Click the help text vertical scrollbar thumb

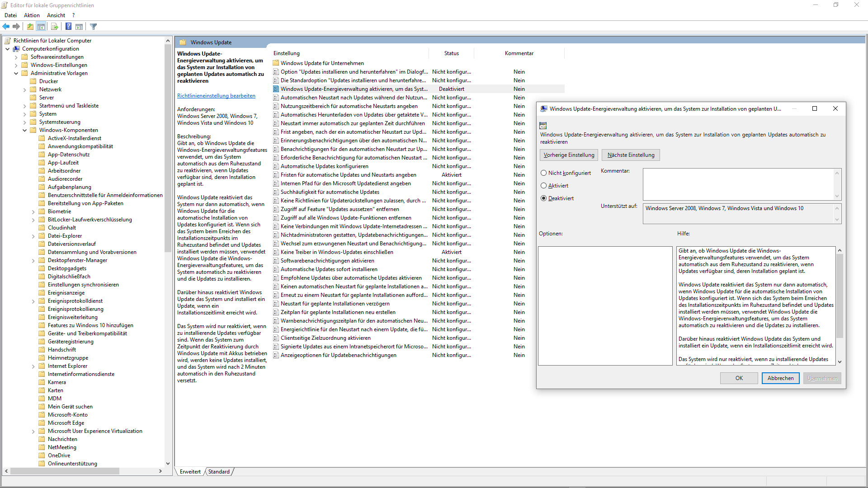click(840, 296)
